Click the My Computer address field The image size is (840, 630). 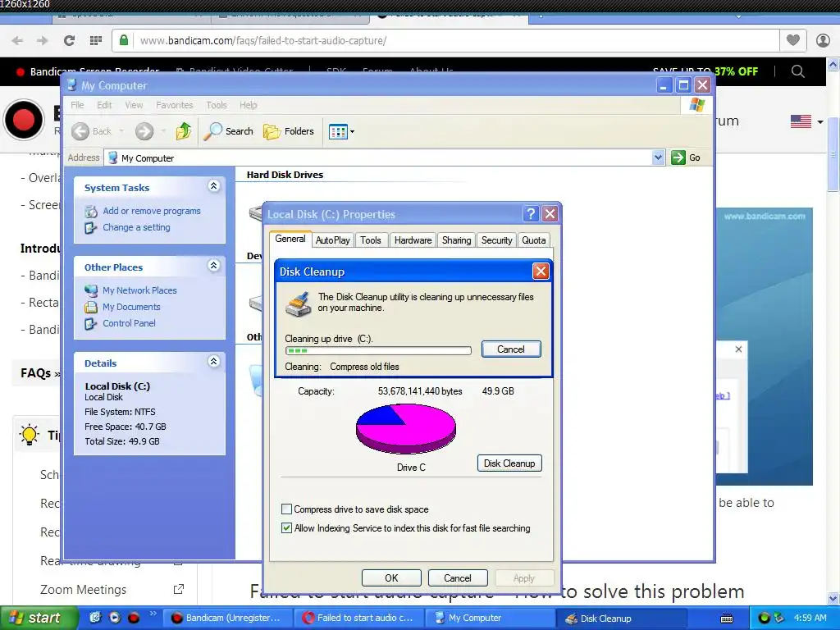pos(378,158)
